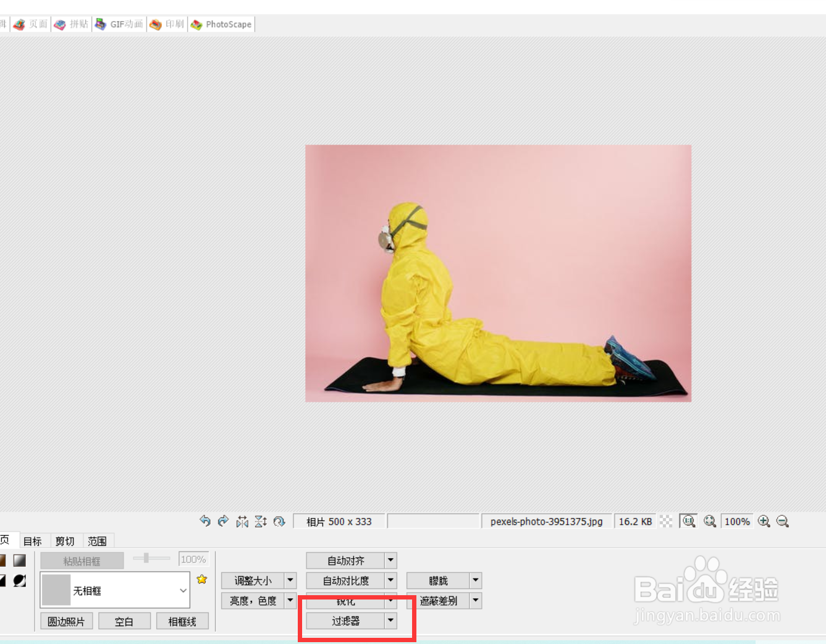Open the 印刷 print module icon

tap(156, 25)
